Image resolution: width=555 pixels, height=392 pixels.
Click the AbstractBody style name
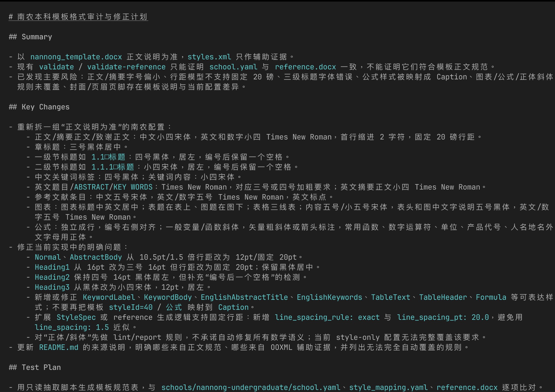[96, 257]
